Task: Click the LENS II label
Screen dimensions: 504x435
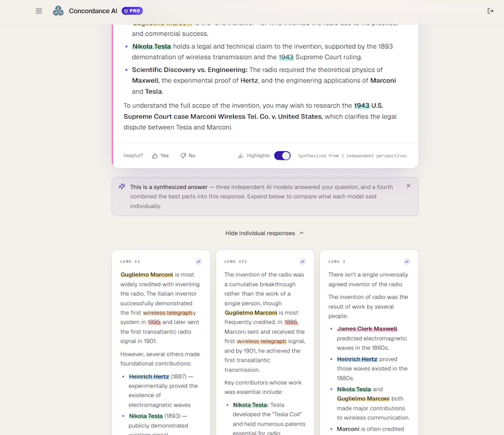Action: pyautogui.click(x=130, y=262)
